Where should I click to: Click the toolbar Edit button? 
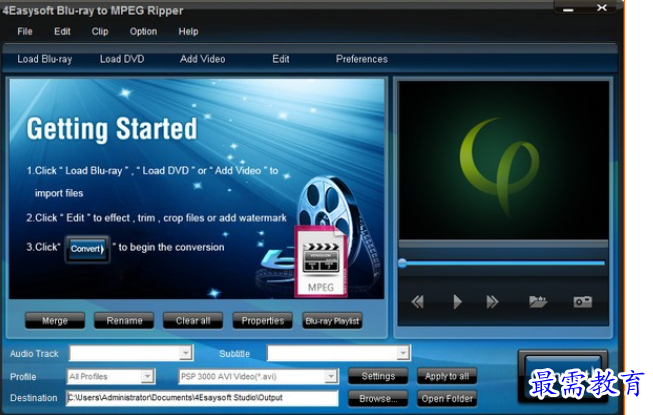tap(281, 59)
